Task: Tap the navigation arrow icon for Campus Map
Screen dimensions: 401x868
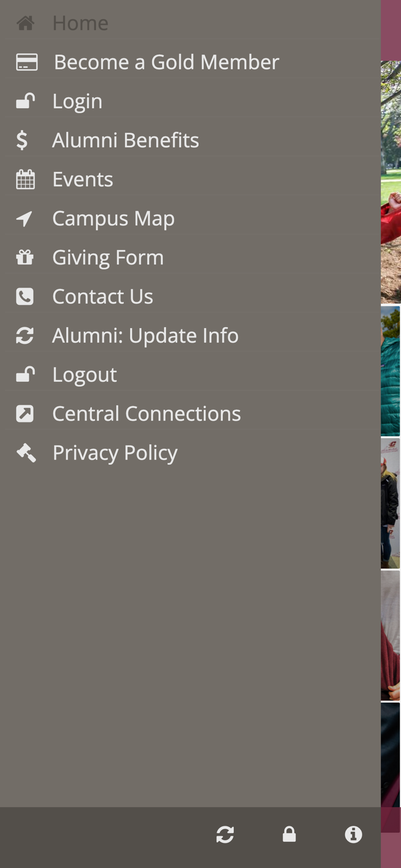Action: pyautogui.click(x=24, y=218)
